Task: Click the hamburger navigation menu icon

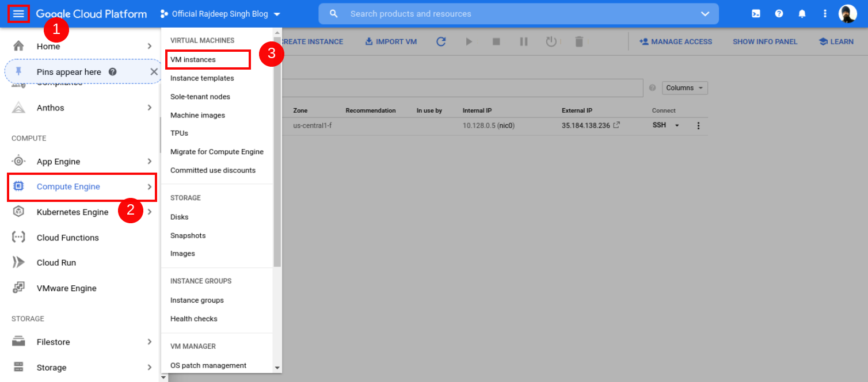Action: click(18, 13)
